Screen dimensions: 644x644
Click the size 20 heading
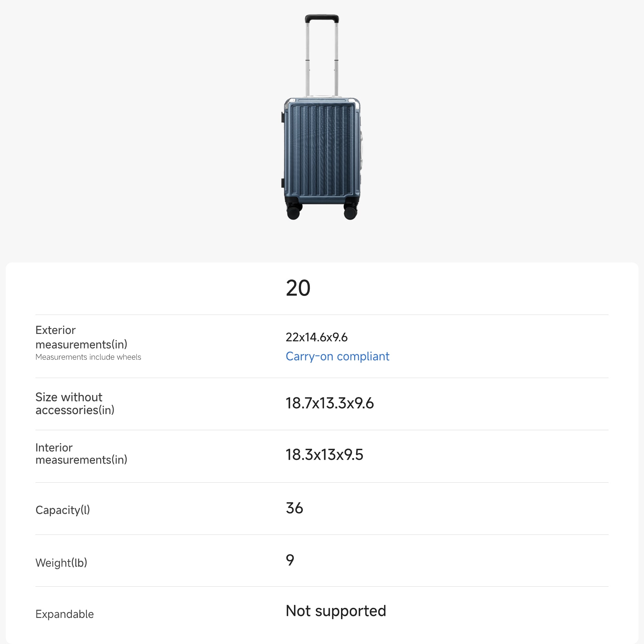[298, 288]
